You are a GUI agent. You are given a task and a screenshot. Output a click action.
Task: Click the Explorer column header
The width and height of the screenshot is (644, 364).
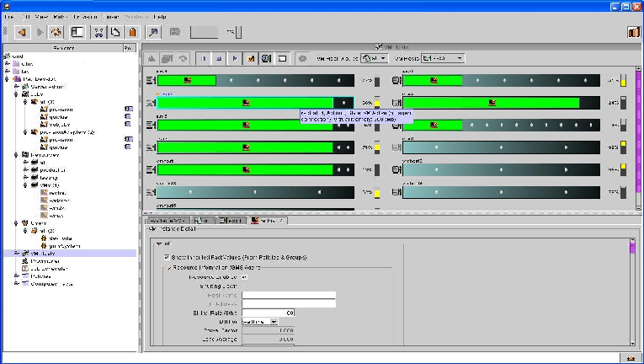click(x=63, y=48)
